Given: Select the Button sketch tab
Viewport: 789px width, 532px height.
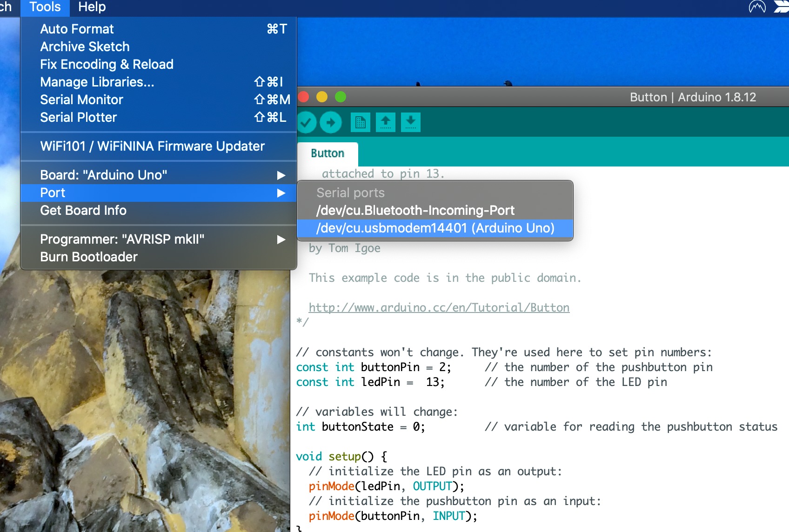Looking at the screenshot, I should coord(328,153).
